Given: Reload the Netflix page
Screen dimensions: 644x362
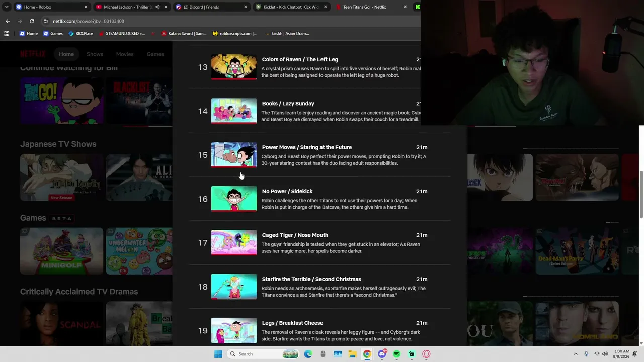Looking at the screenshot, I should point(32,21).
